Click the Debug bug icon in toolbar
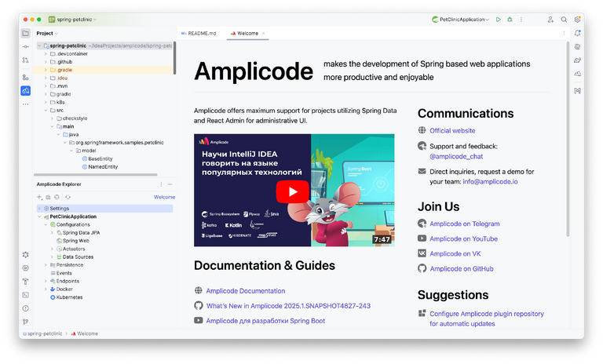Image resolution: width=603 pixels, height=364 pixels. coord(510,19)
